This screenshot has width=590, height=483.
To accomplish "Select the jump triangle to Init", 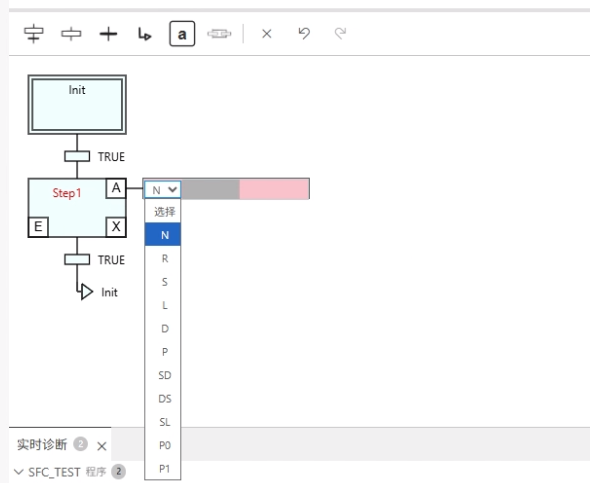I will coord(87,292).
